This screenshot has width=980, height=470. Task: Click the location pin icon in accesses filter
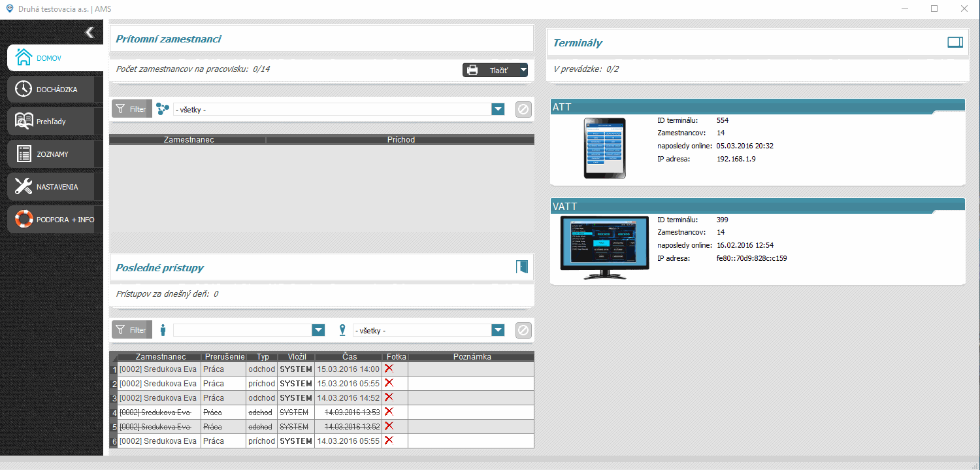coord(342,330)
